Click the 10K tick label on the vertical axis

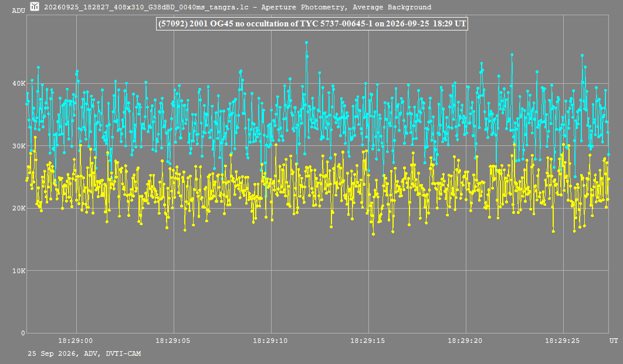[19, 271]
